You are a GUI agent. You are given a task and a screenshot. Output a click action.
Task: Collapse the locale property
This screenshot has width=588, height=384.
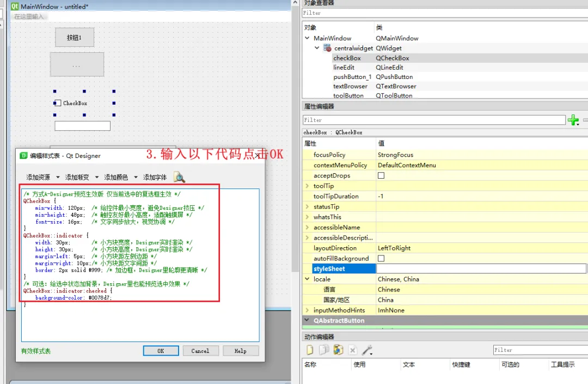tap(308, 279)
